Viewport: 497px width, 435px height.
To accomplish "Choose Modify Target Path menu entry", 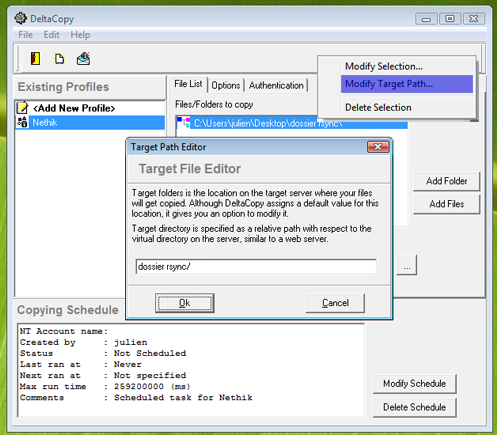I will coord(407,84).
